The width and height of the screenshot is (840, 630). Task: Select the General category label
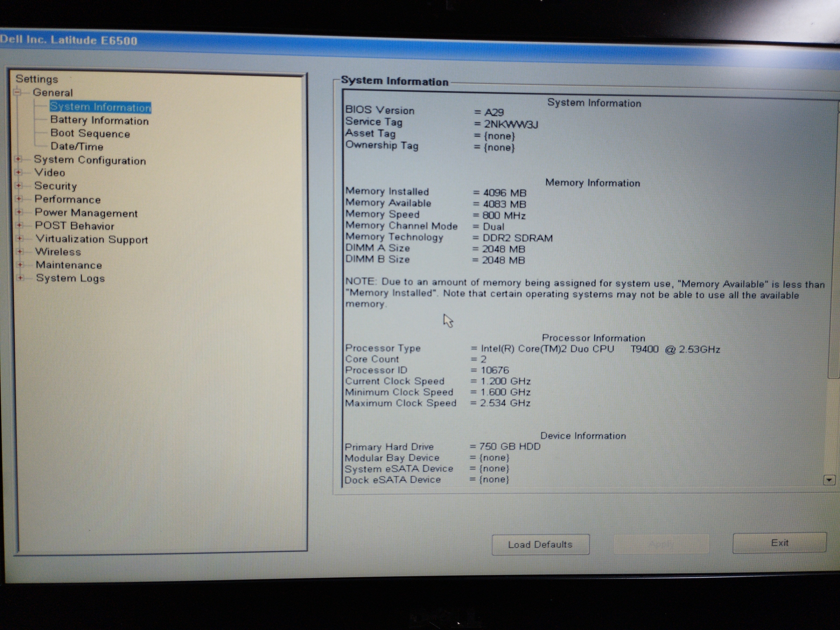click(53, 93)
